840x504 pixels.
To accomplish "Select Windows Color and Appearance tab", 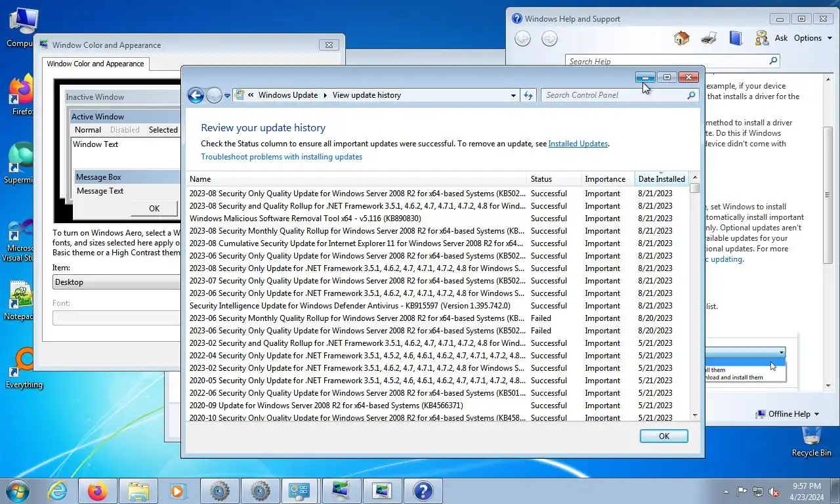I will 96,64.
